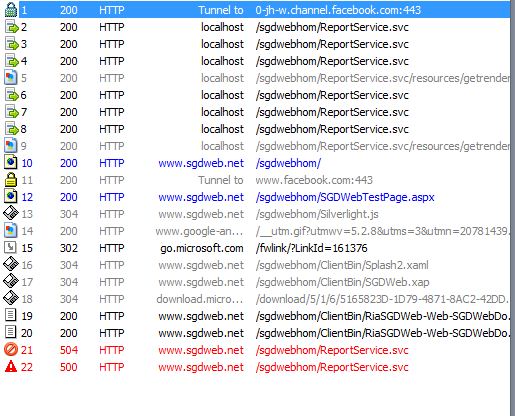Select ReportService.svc URL in session 22
515x416 pixels.
click(x=332, y=367)
